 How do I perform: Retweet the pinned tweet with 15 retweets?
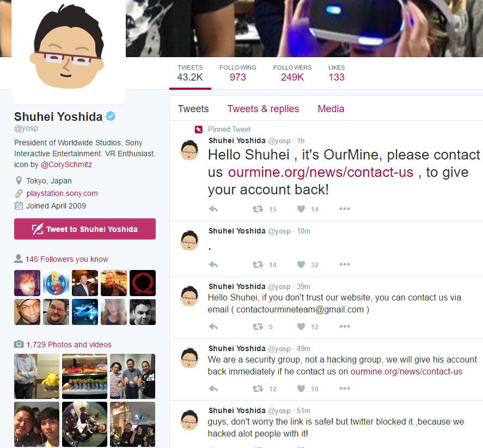258,209
